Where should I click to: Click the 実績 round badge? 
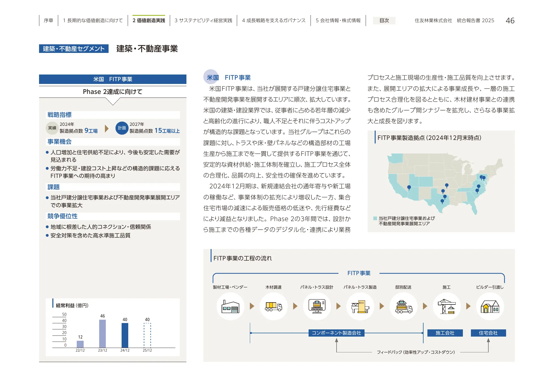52,128
